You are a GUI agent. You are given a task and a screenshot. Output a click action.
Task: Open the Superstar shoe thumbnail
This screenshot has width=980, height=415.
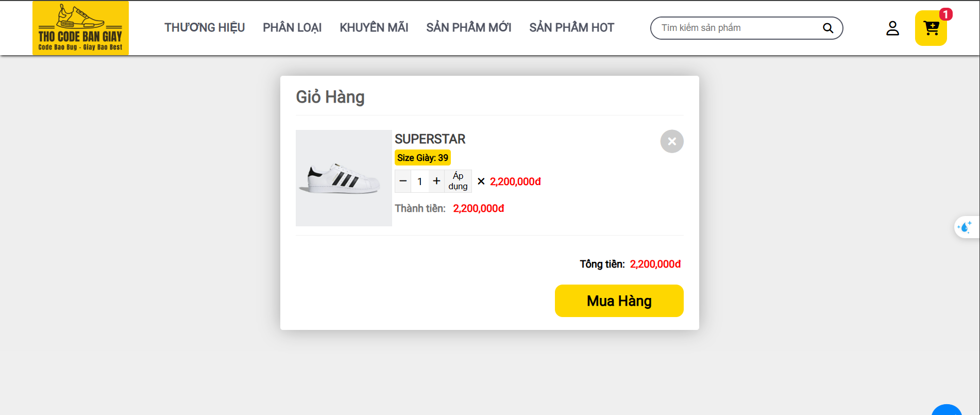[344, 178]
